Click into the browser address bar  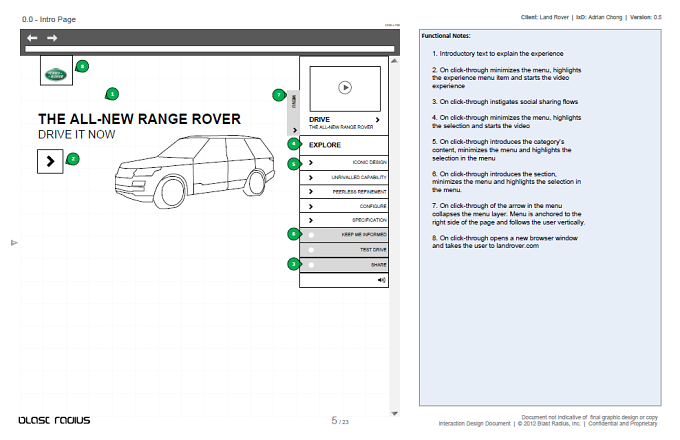pyautogui.click(x=210, y=49)
